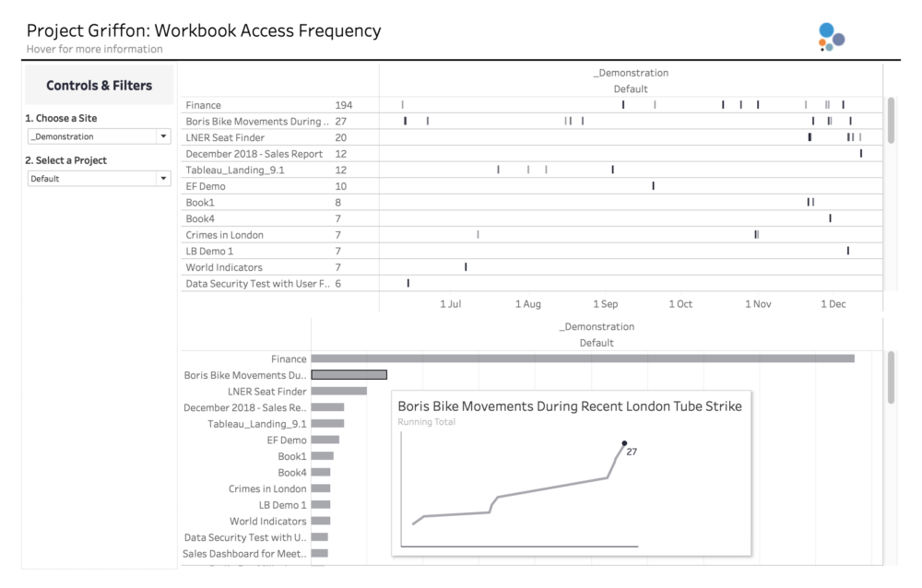This screenshot has width=922, height=588.
Task: Click the Sales Dashboard for Meet.. bar
Action: tap(320, 553)
